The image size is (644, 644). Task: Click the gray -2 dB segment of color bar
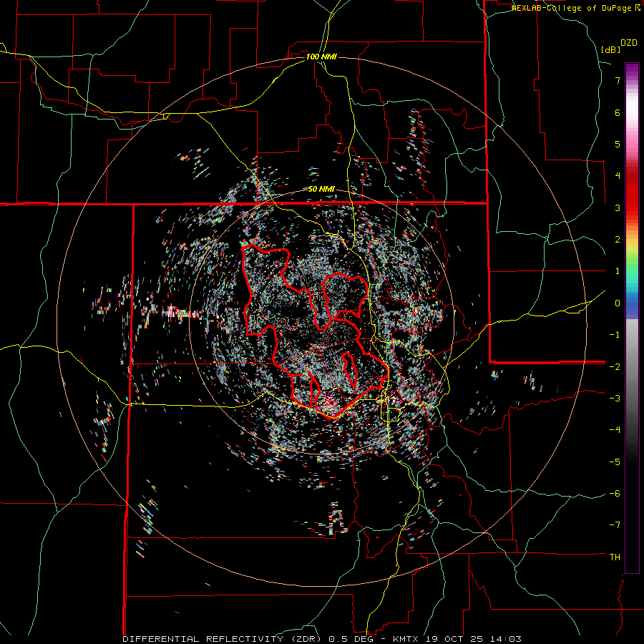[x=632, y=366]
